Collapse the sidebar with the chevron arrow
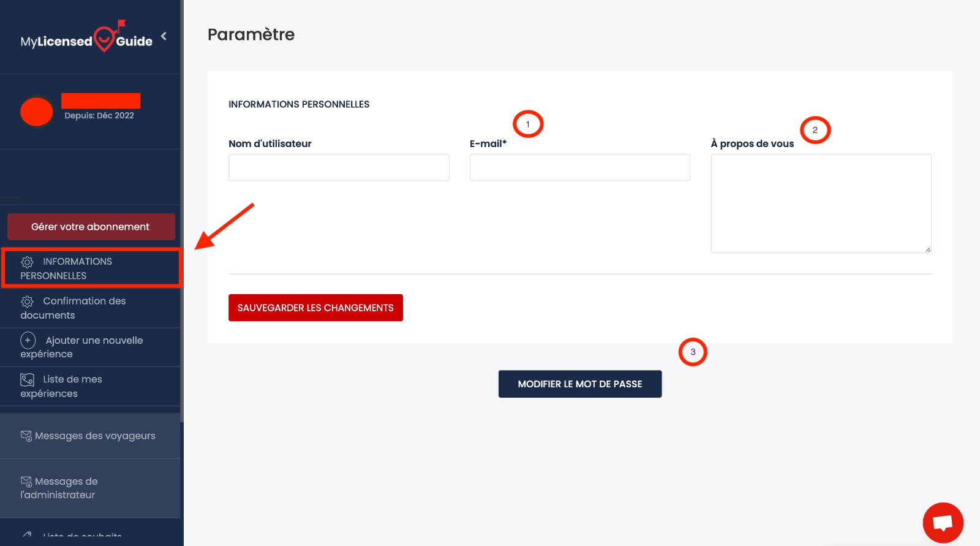The image size is (980, 546). coord(164,36)
